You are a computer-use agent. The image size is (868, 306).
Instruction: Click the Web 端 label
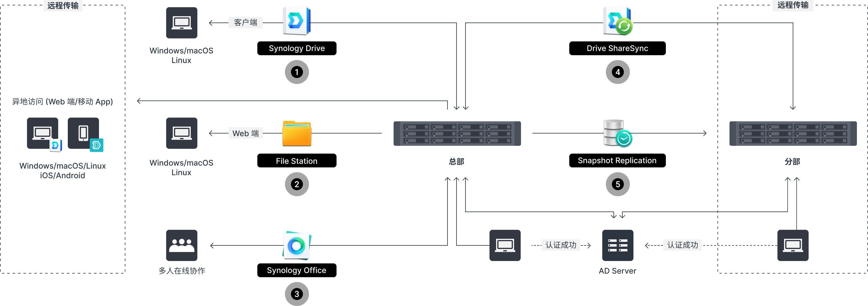pyautogui.click(x=245, y=133)
